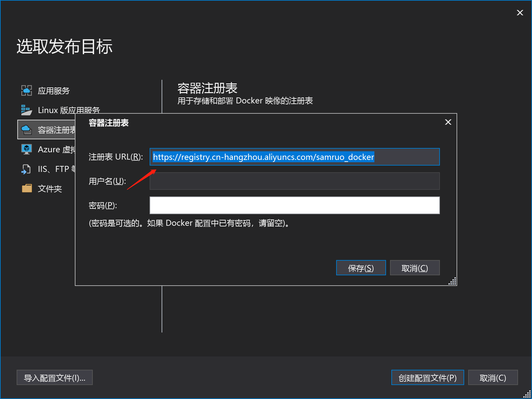This screenshot has height=399, width=532.
Task: Cancel the 容器注册表 dialog
Action: point(415,268)
